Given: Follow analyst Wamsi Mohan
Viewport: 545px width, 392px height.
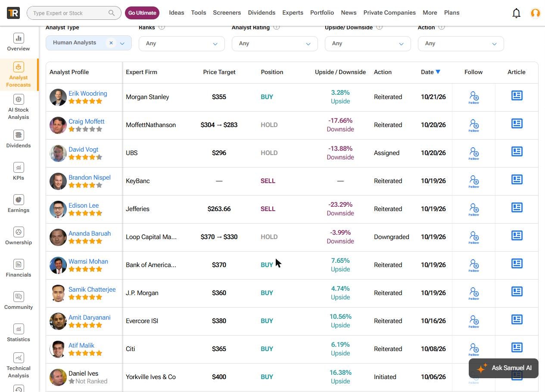Looking at the screenshot, I should pyautogui.click(x=473, y=265).
